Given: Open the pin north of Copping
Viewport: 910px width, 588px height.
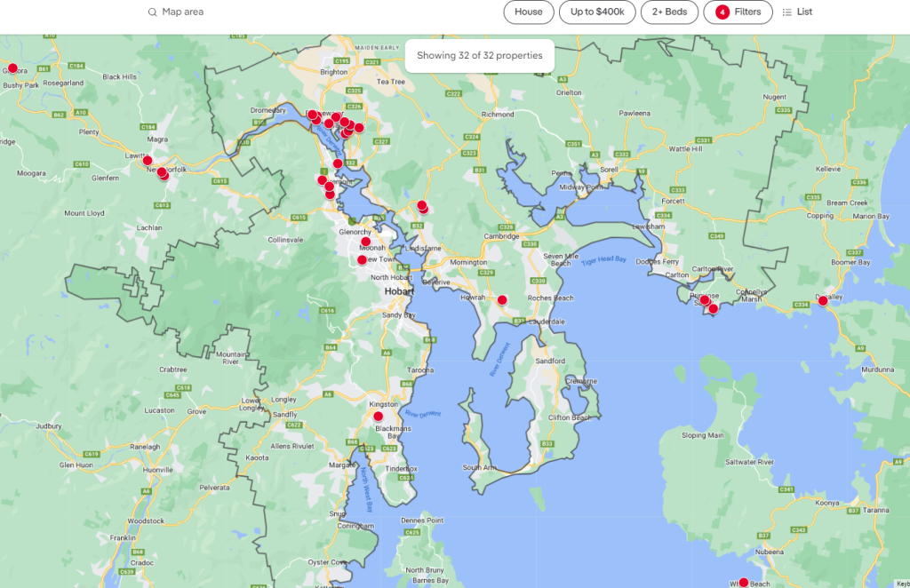Looking at the screenshot, I should pos(810,198).
